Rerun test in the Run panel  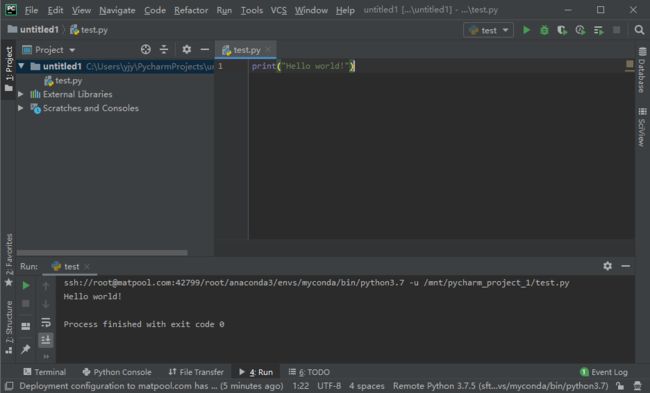coord(26,285)
